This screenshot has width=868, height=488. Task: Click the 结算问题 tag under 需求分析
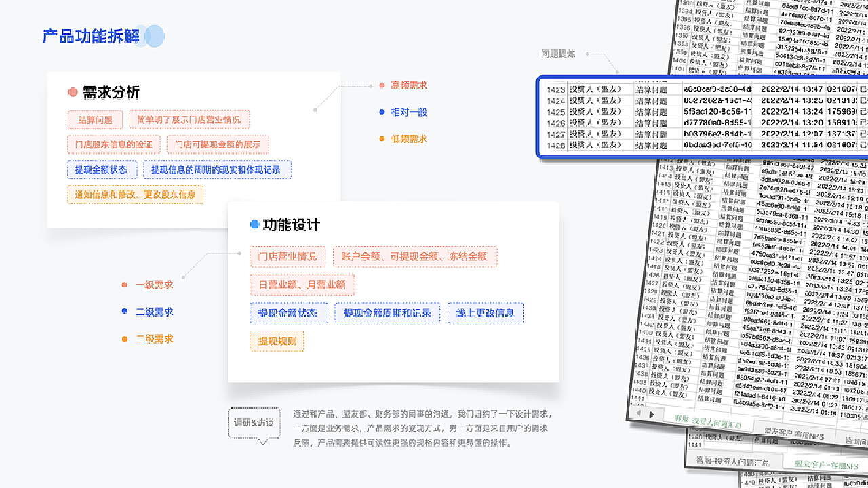(95, 120)
